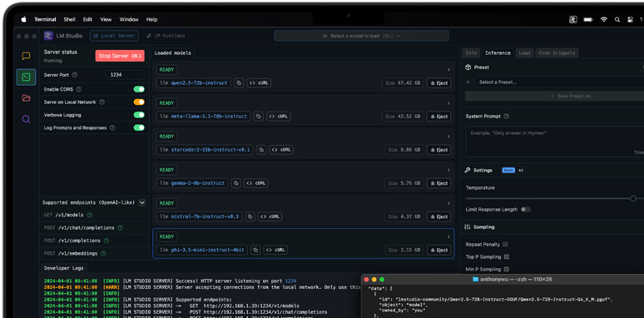Click info icon next to GET /v1/models

(90, 215)
